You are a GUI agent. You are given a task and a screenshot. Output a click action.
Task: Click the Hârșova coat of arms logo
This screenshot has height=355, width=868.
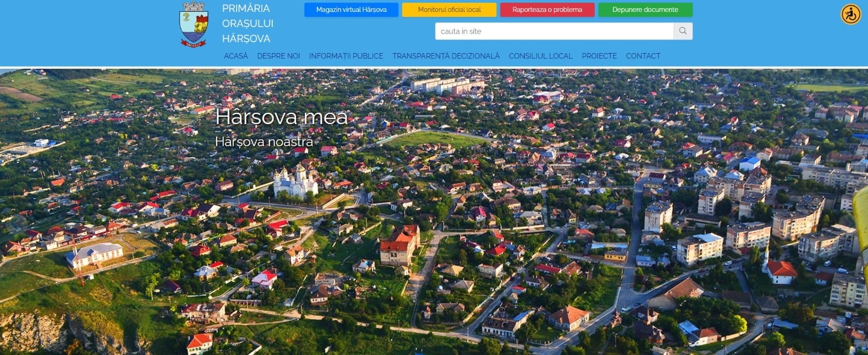coord(194,24)
